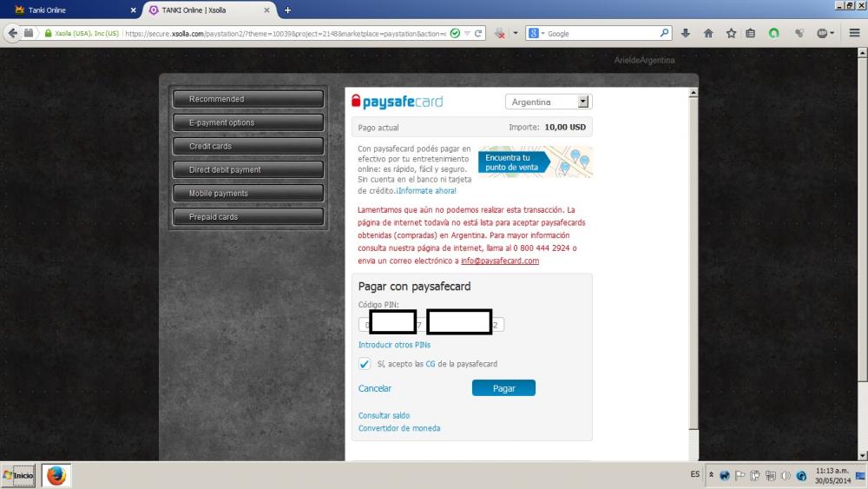The width and height of the screenshot is (868, 489).
Task: Go to Firefox Home page icon
Action: click(x=708, y=33)
